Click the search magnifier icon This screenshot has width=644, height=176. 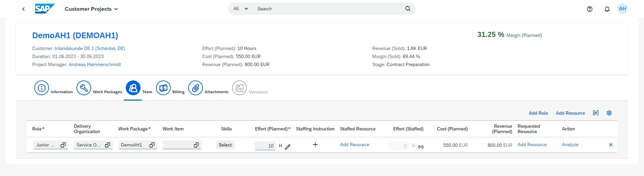click(408, 9)
